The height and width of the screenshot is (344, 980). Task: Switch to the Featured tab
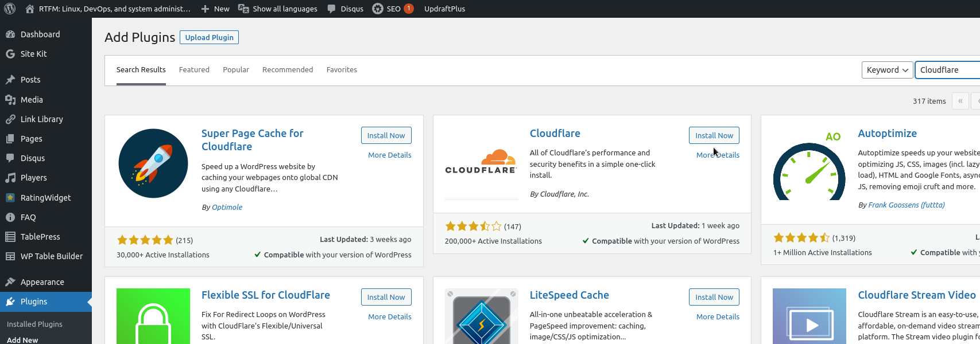194,70
